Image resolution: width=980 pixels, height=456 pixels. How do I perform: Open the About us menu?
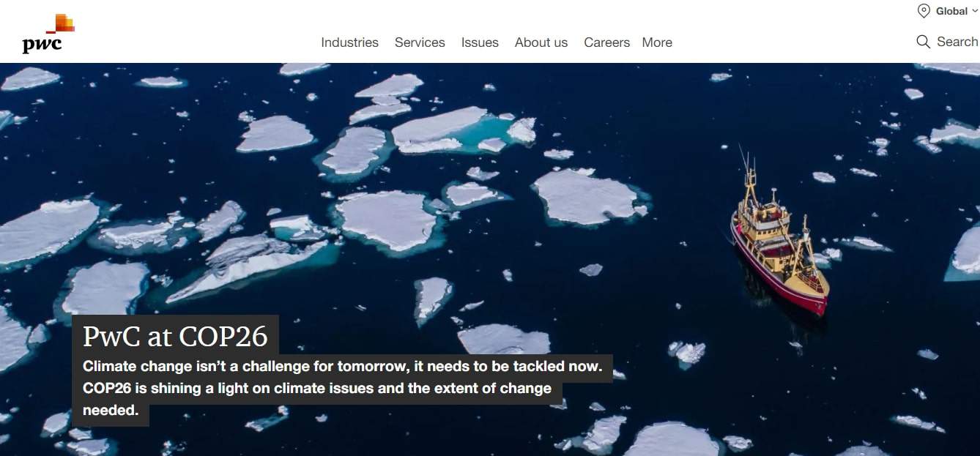click(541, 42)
